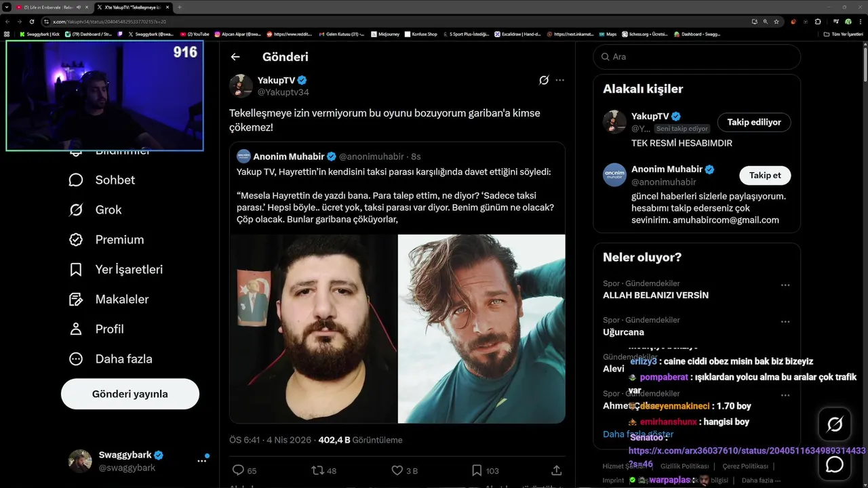Click into the Ara search field
The width and height of the screenshot is (868, 488).
697,57
